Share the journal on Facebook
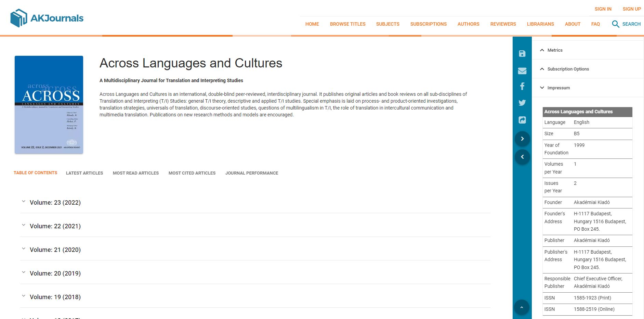 522,86
